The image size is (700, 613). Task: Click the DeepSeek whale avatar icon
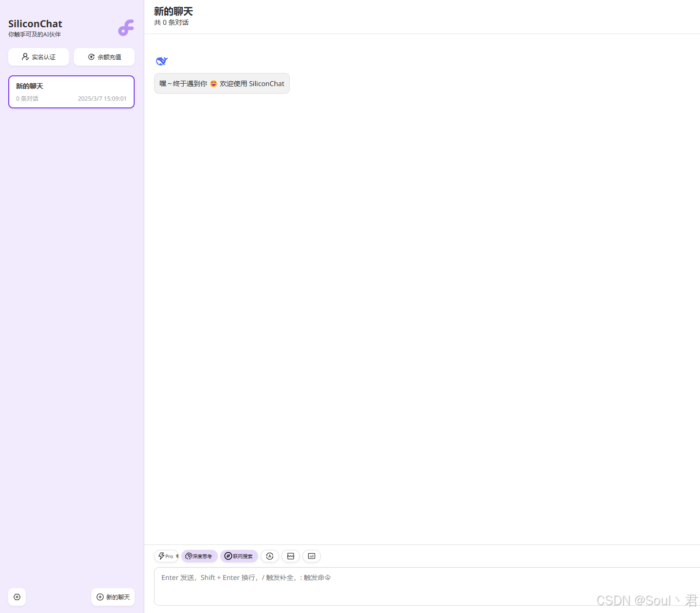(162, 61)
